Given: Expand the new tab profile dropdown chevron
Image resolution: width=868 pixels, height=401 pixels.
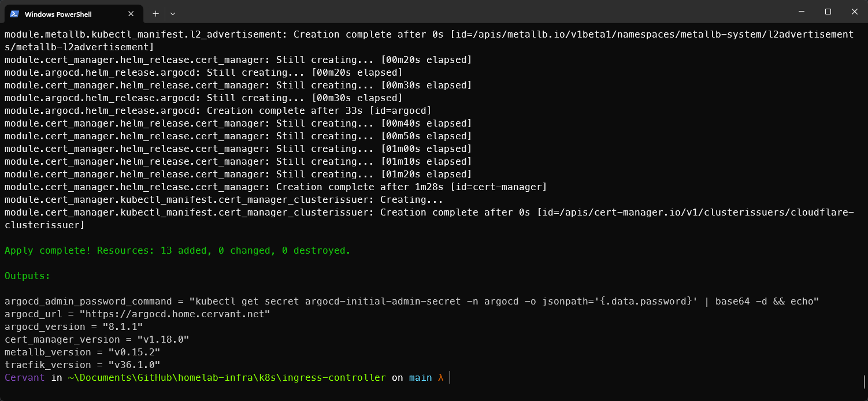Looking at the screenshot, I should coord(173,13).
